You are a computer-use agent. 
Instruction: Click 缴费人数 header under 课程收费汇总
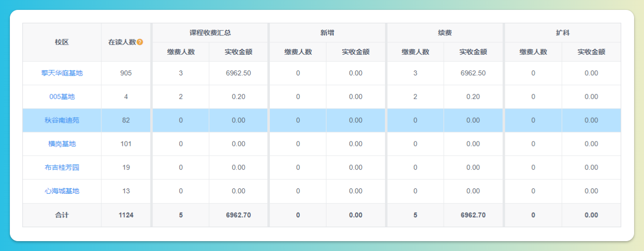(x=181, y=52)
